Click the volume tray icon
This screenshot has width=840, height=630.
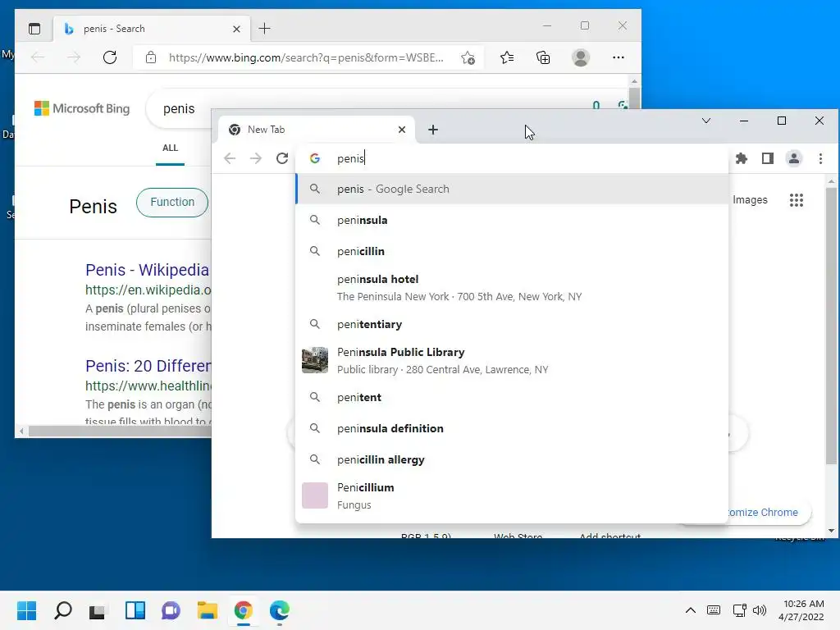coord(760,610)
